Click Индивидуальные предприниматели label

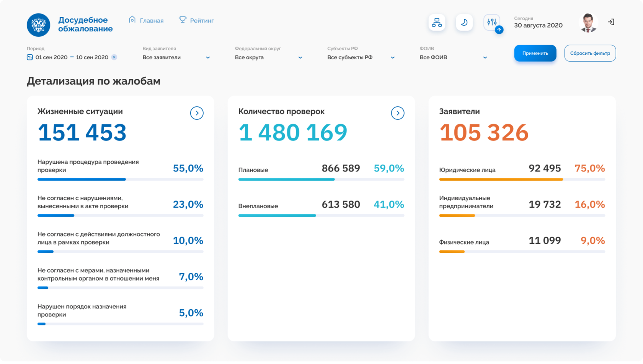[466, 202]
